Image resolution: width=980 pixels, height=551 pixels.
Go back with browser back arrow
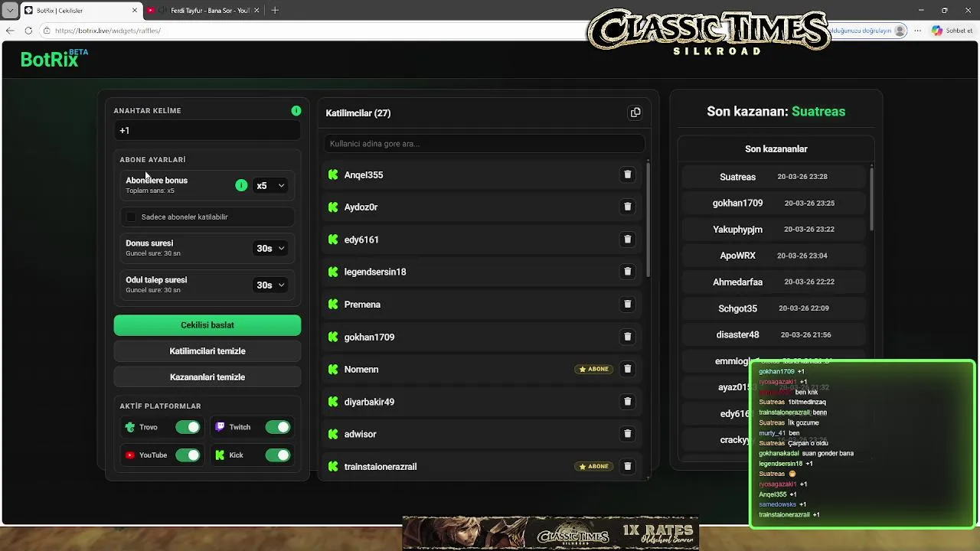tap(10, 31)
